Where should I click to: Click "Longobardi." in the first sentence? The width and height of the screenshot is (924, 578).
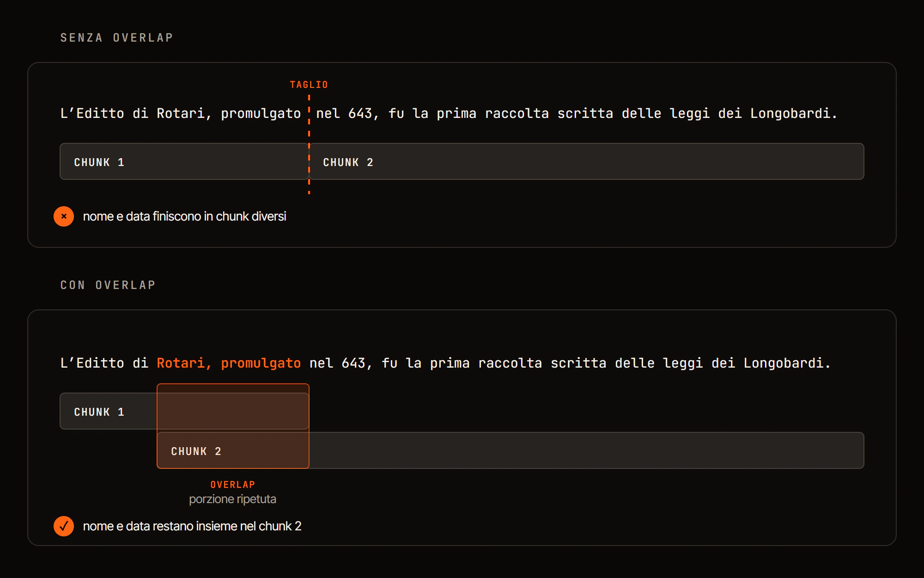794,113
